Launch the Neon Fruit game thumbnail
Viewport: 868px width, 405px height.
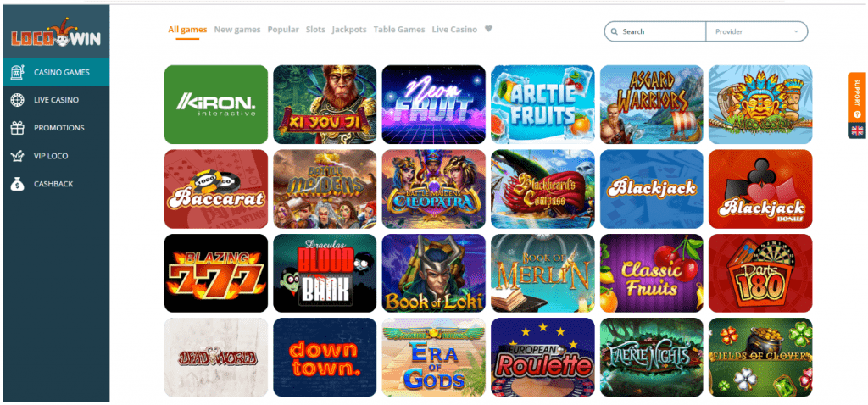tap(434, 104)
